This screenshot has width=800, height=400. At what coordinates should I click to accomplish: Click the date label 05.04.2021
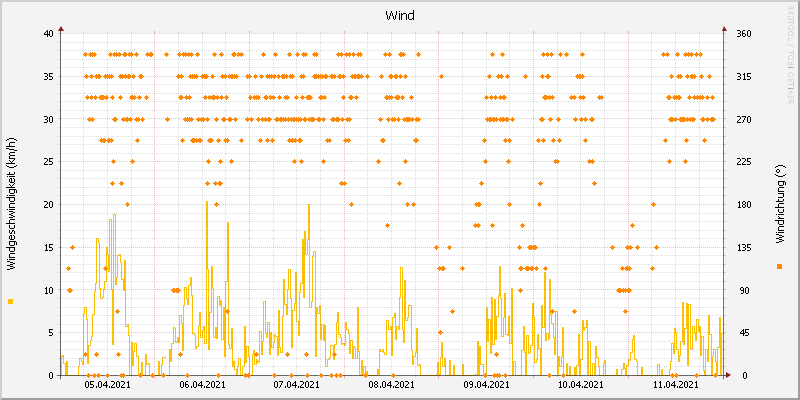pos(108,385)
